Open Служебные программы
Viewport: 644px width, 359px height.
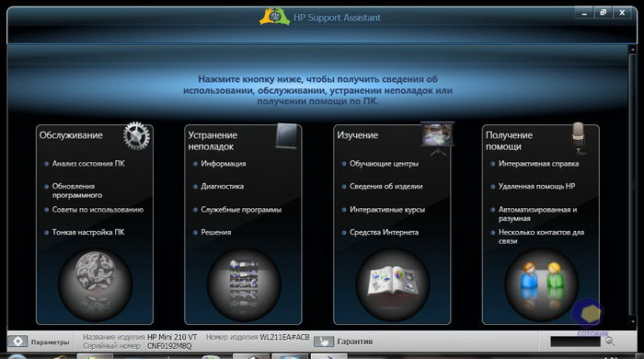241,210
